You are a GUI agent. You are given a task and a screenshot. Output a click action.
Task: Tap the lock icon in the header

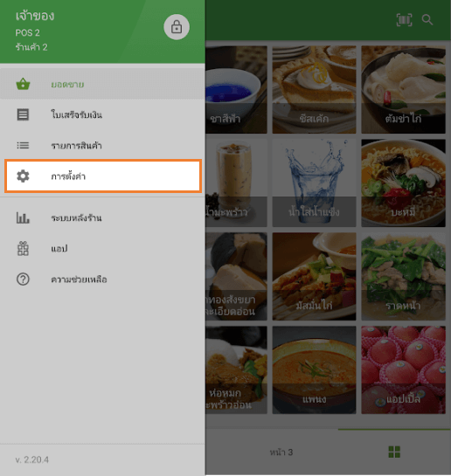[177, 27]
